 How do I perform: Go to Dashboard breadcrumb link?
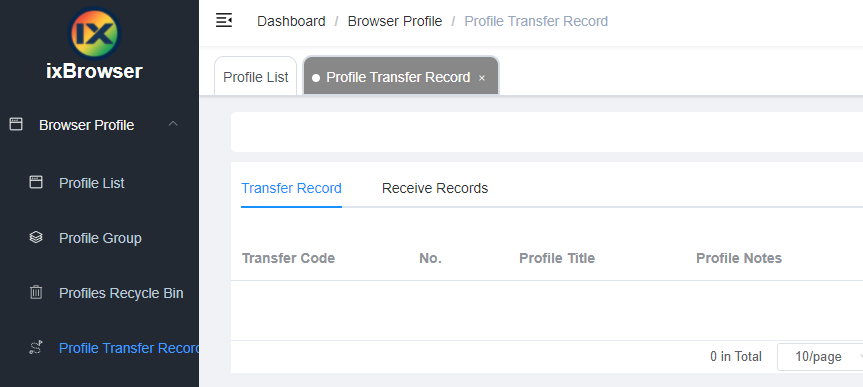(x=291, y=21)
